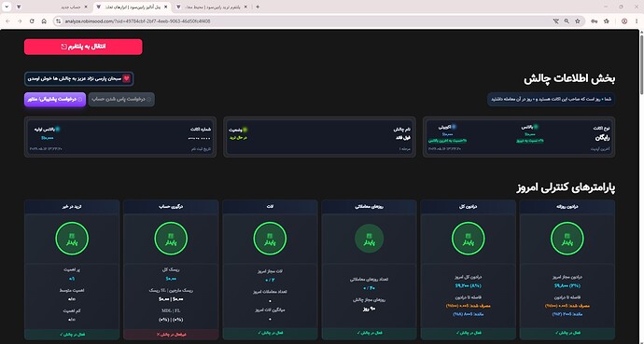The height and width of the screenshot is (344, 644).
Task: Click the فعال در چالش footer of ترید در خبر
Action: 72,334
